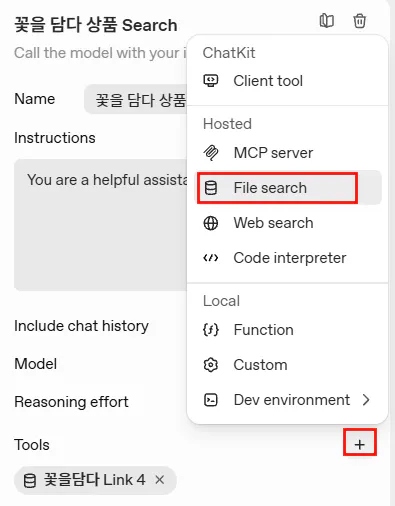
Task: Add a tool with the plus button
Action: tap(360, 444)
